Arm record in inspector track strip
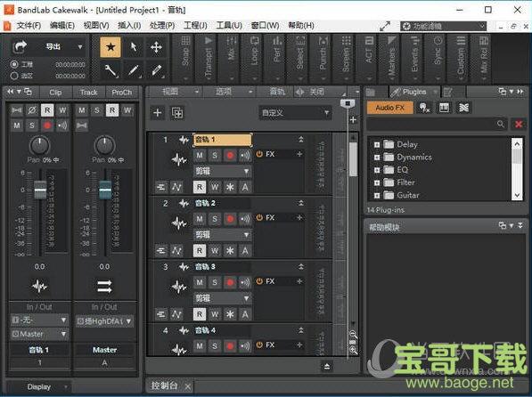The height and width of the screenshot is (397, 532). point(47,126)
